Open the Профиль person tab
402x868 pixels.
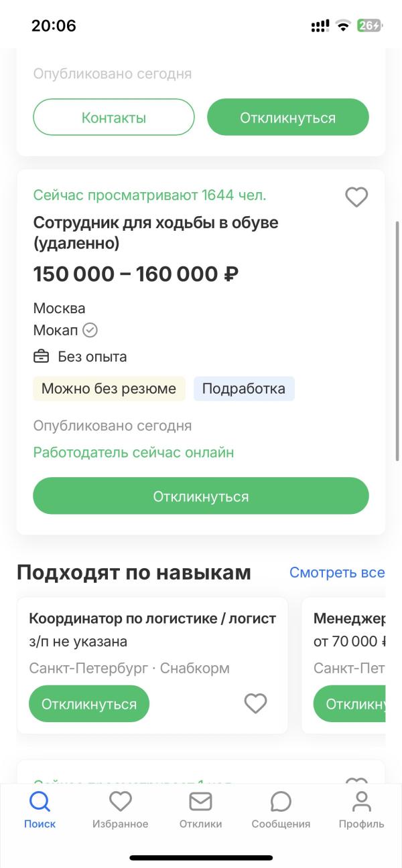point(361,810)
